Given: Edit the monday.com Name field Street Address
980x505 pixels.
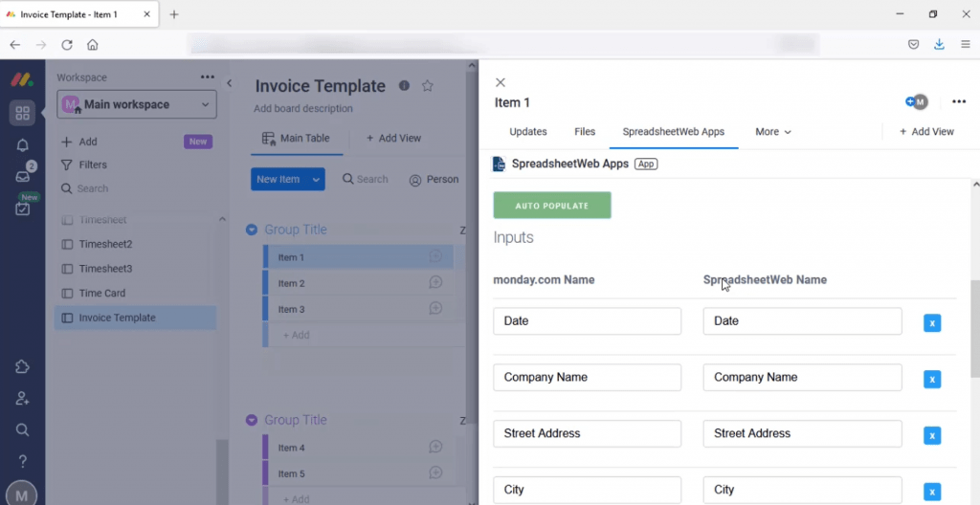Looking at the screenshot, I should coord(587,434).
